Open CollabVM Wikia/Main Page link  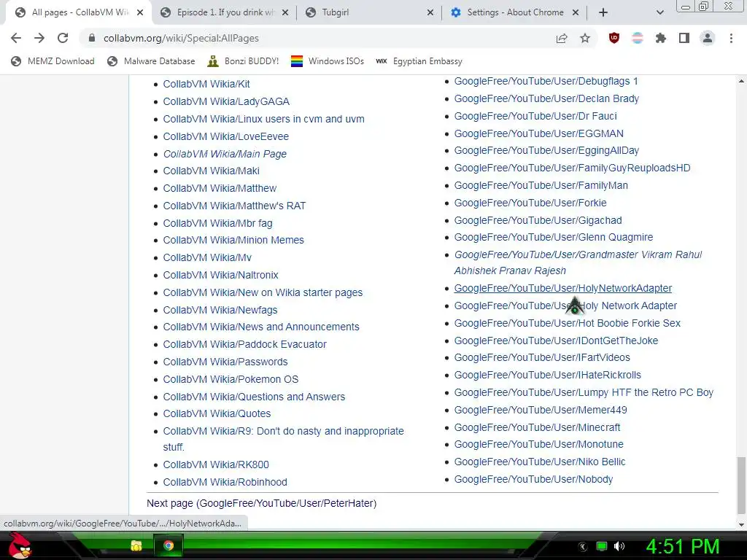(225, 154)
